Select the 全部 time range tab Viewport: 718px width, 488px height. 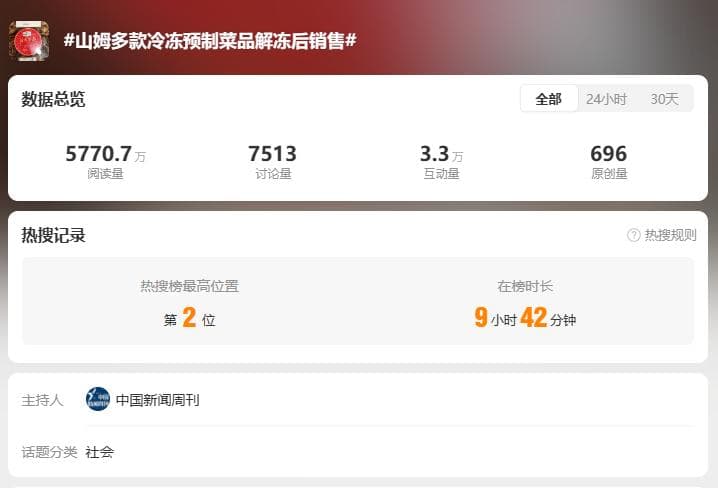[549, 99]
